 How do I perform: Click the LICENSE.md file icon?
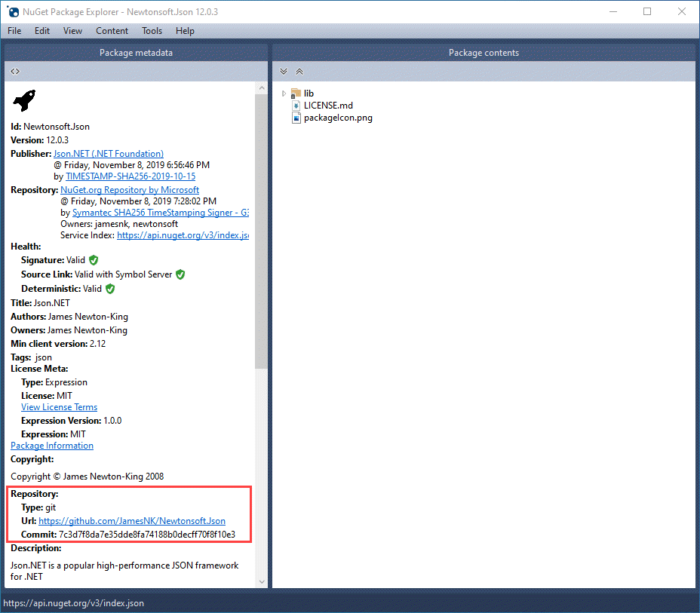(x=296, y=106)
